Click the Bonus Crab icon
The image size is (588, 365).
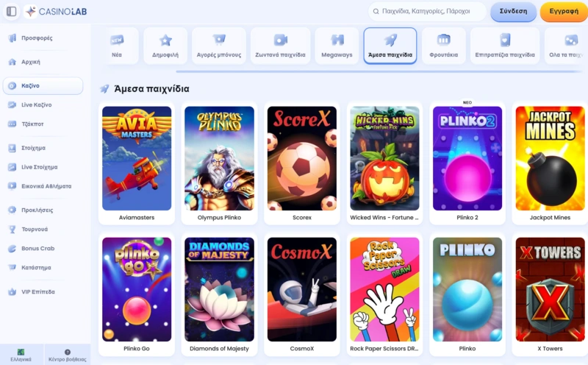(x=12, y=248)
